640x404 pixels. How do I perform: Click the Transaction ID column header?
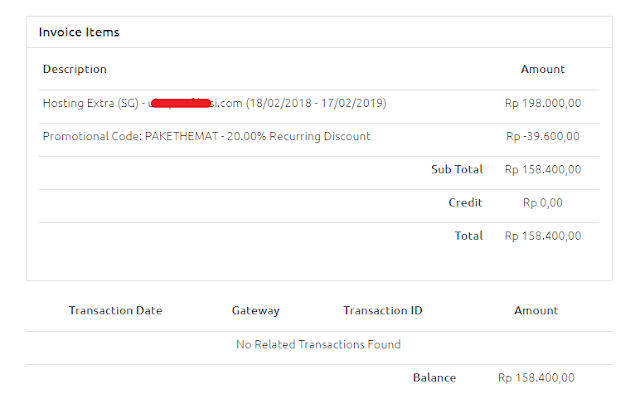382,311
